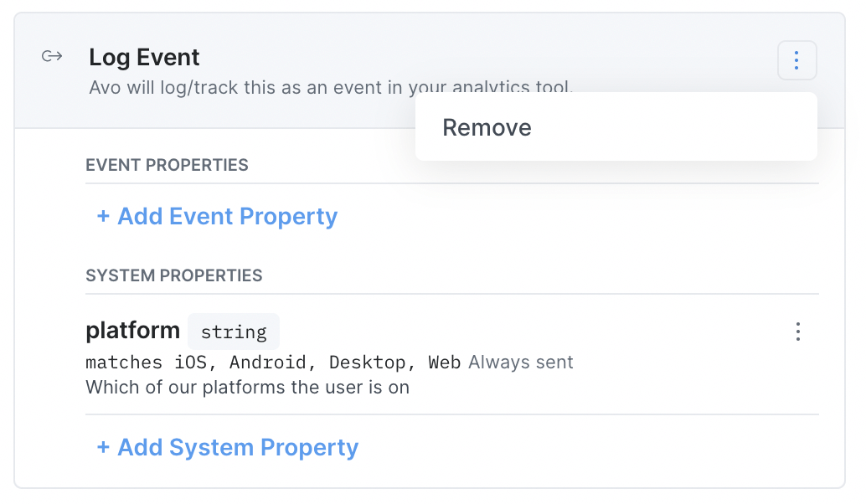This screenshot has height=504, width=866.
Task: Open the platform type selector showing string
Action: click(233, 332)
